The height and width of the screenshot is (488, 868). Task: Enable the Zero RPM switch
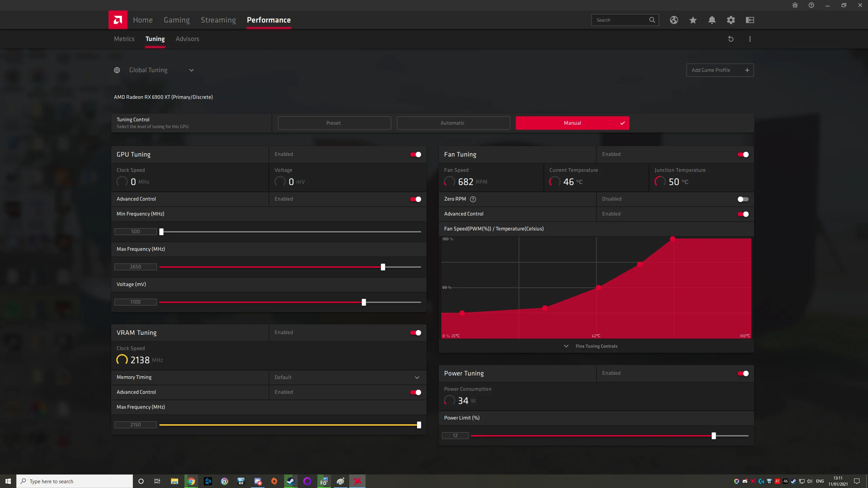[743, 199]
